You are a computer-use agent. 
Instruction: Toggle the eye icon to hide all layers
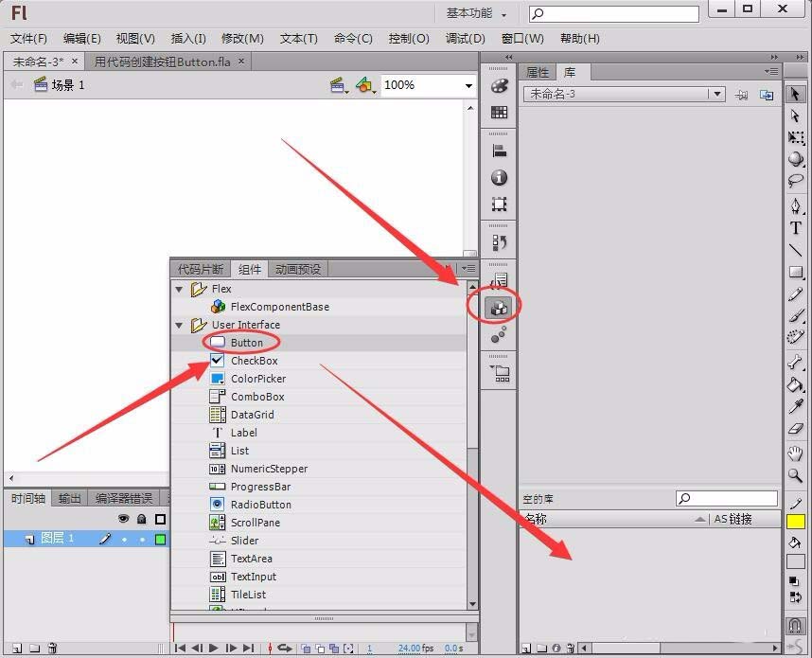(123, 519)
